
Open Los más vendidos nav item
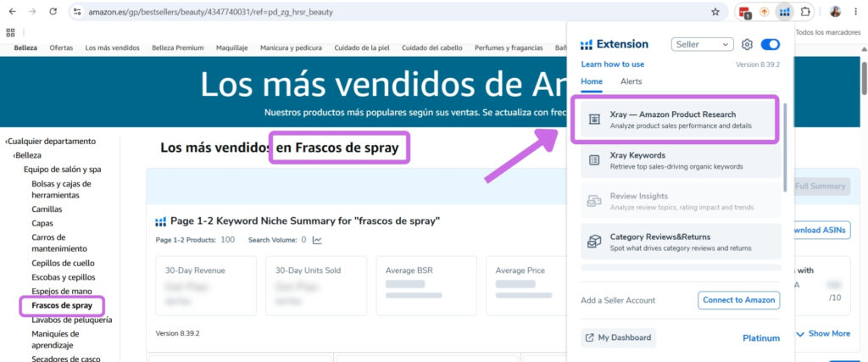coord(113,48)
